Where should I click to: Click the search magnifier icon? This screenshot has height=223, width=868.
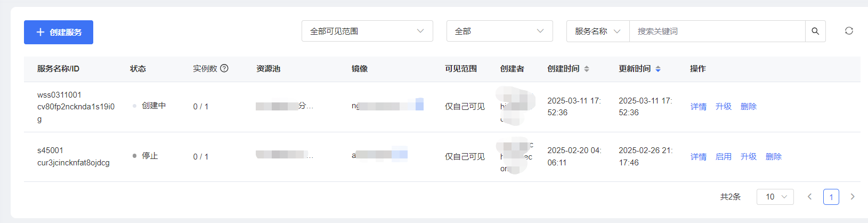click(815, 31)
